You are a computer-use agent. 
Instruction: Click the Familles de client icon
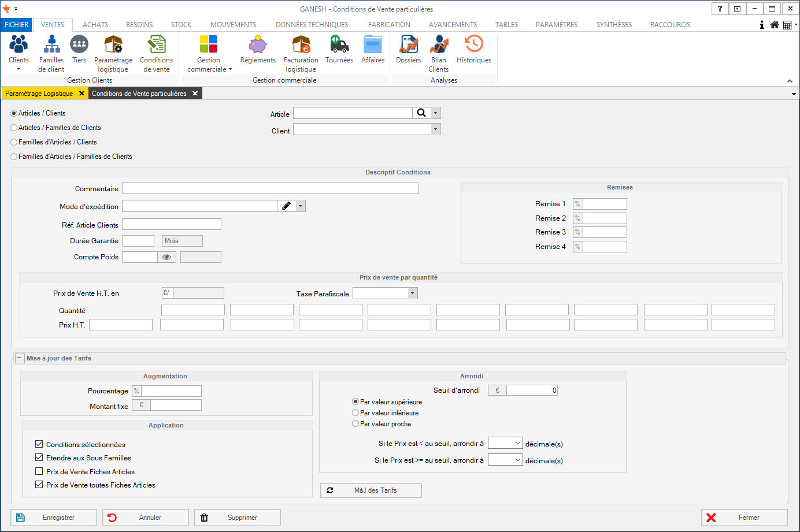[x=51, y=45]
